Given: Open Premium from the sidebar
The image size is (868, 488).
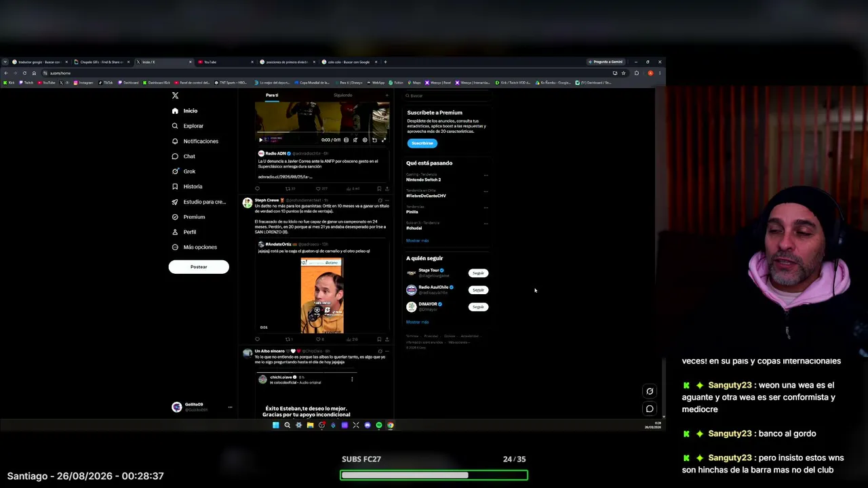Looking at the screenshot, I should 189,217.
